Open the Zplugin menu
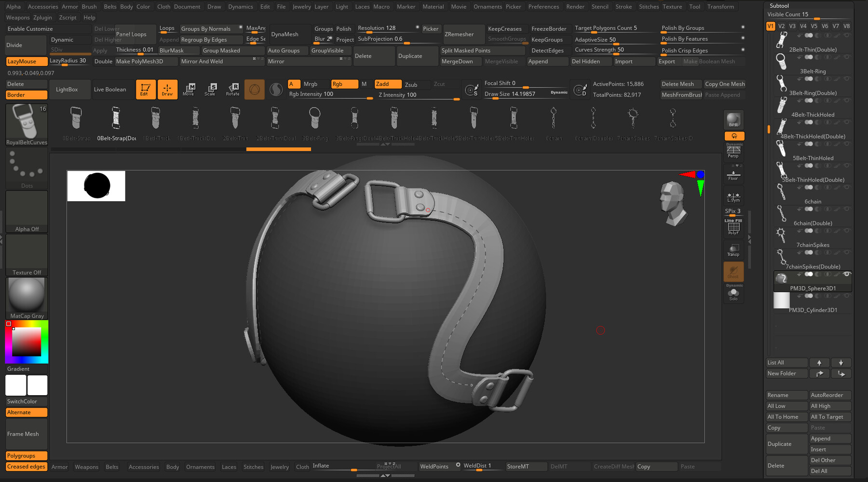868x482 pixels. pos(42,17)
